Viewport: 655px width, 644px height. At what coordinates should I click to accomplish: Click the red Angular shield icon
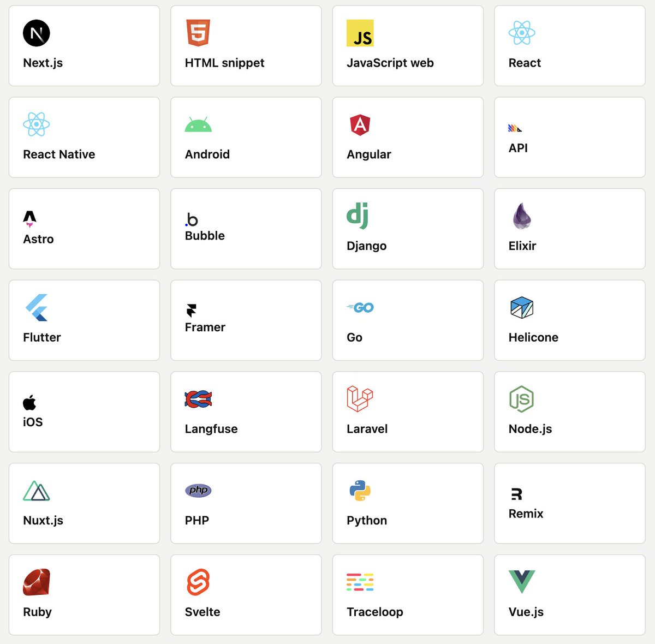click(360, 124)
